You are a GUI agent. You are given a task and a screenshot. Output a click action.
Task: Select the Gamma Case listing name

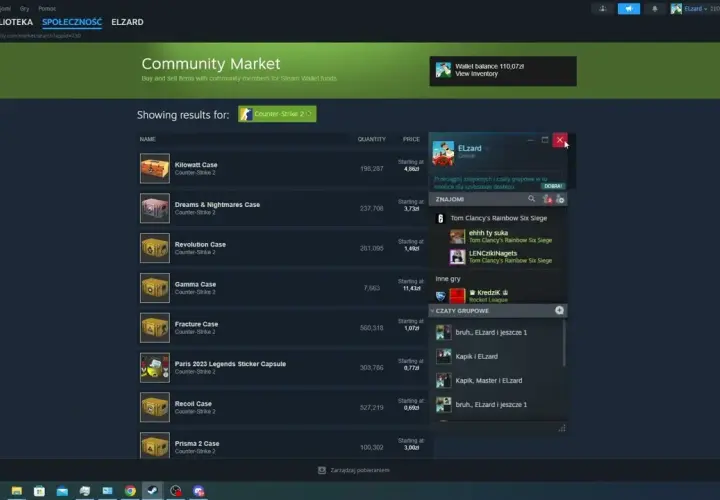195,284
